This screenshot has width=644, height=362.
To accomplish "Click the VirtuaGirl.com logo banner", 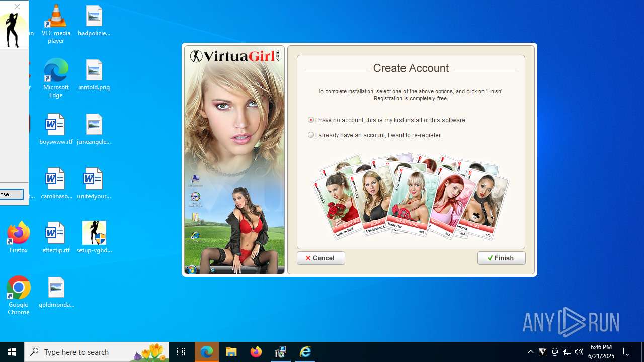I will point(234,56).
